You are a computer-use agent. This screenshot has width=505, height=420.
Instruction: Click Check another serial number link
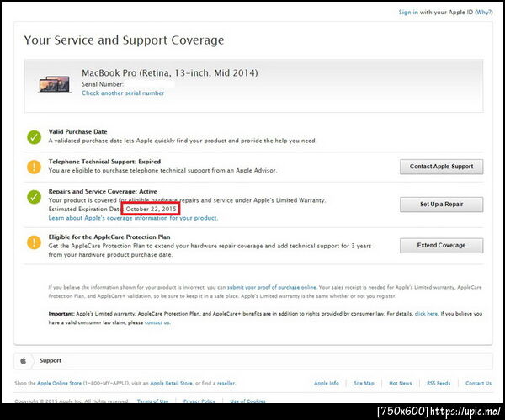(x=123, y=93)
